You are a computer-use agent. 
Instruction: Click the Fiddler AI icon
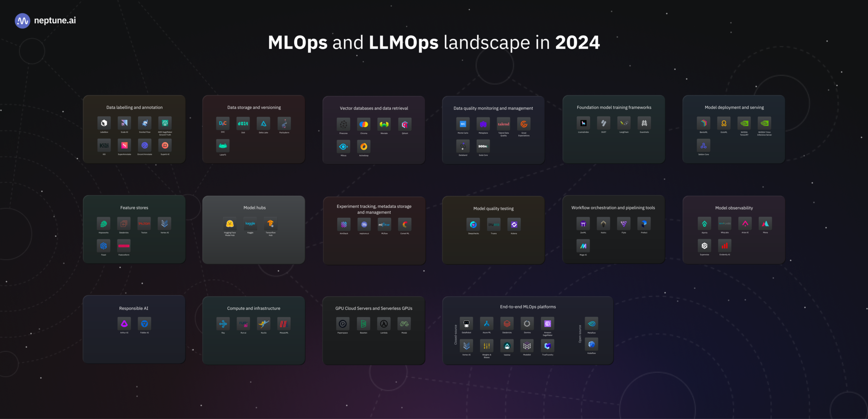145,324
